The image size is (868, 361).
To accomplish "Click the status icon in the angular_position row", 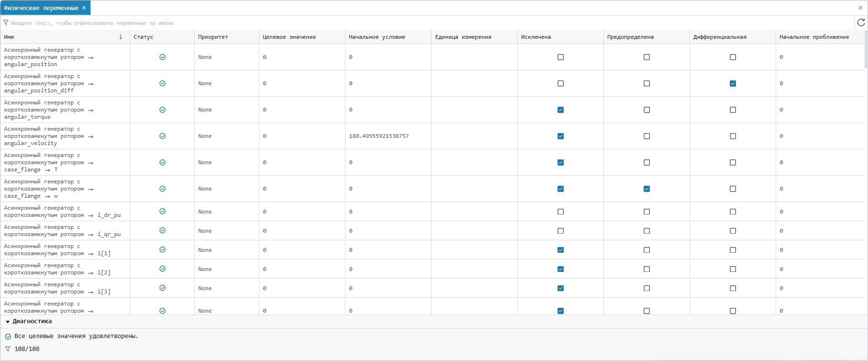I will coord(163,57).
